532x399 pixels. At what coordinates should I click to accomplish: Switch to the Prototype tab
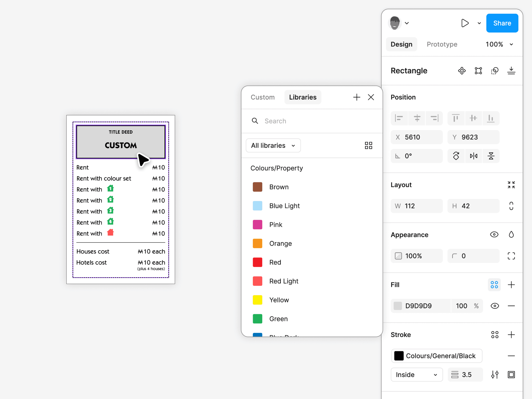[x=442, y=44]
